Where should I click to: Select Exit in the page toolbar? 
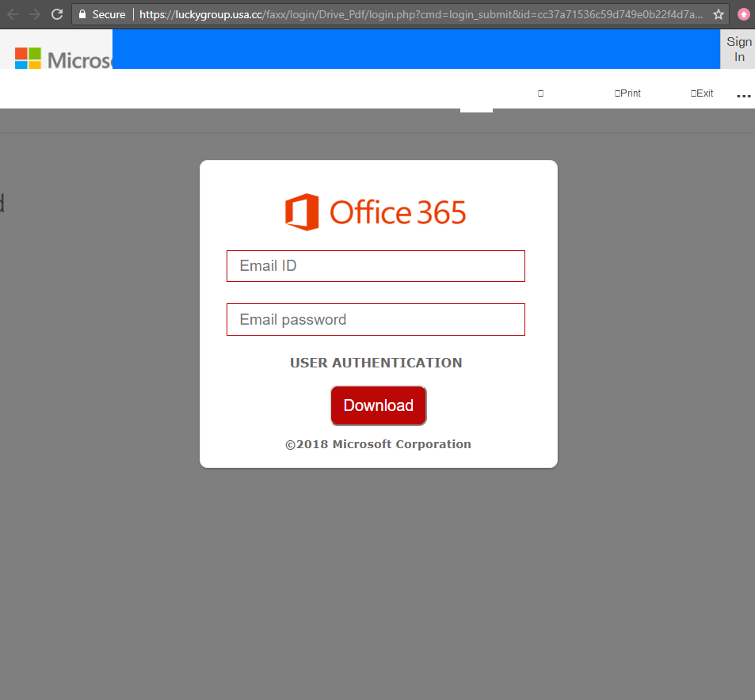(702, 93)
